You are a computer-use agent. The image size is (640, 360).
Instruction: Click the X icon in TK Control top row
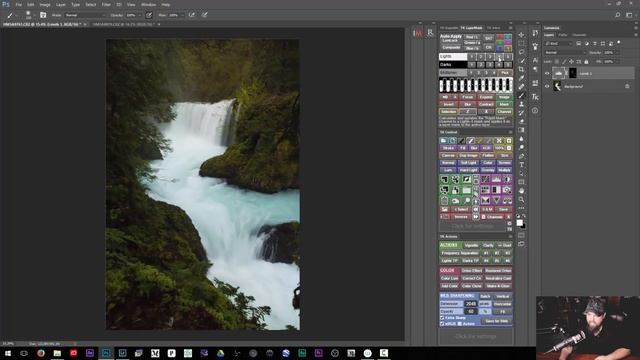[499, 140]
